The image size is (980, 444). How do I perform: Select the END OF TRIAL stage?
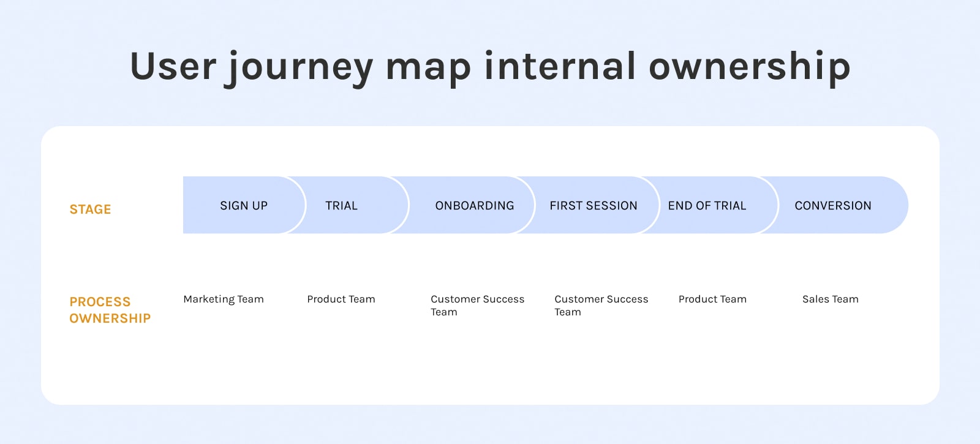click(707, 206)
